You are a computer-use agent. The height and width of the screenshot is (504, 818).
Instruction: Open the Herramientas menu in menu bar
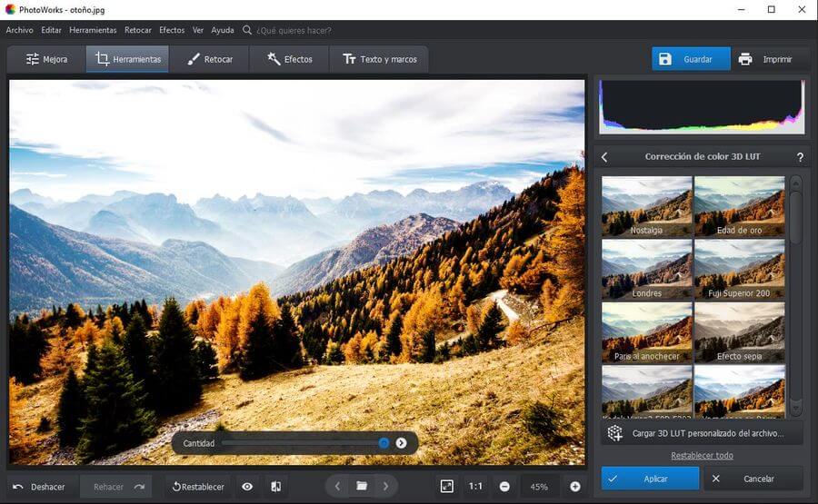(x=93, y=30)
